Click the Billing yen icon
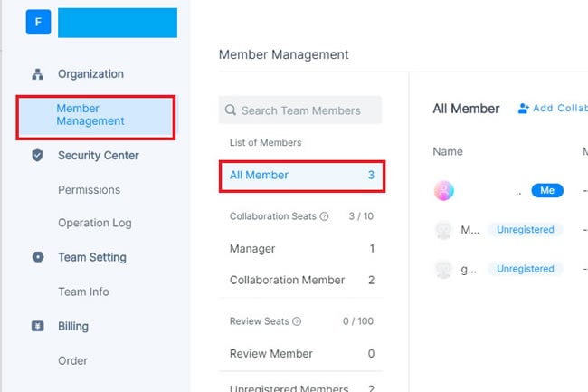Image resolution: width=588 pixels, height=392 pixels. tap(37, 326)
